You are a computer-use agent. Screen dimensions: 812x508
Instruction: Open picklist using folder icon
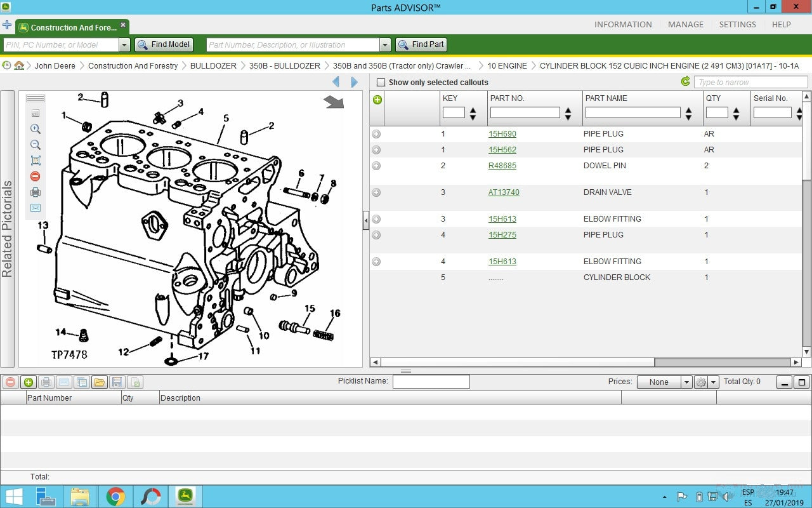99,382
